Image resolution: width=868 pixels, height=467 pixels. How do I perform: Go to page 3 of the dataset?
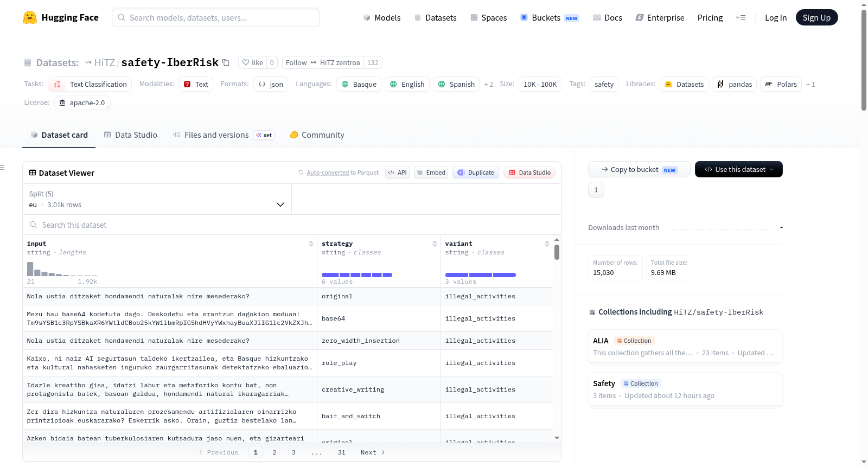[x=293, y=452]
